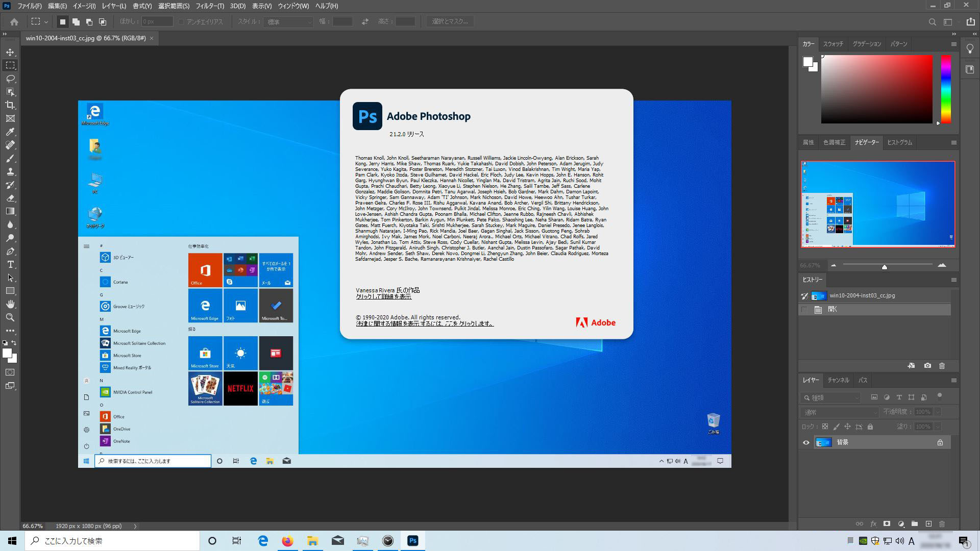Switch to the チャンネル tab
The height and width of the screenshot is (551, 980).
[838, 381]
